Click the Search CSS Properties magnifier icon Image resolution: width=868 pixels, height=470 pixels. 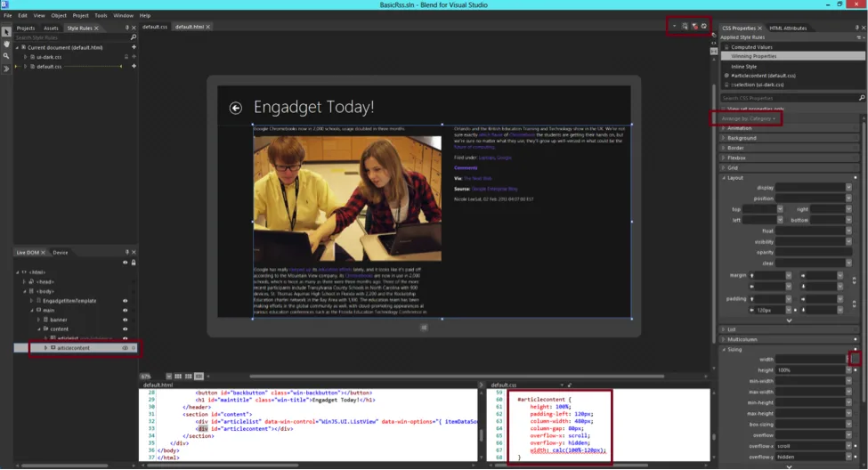(x=862, y=98)
